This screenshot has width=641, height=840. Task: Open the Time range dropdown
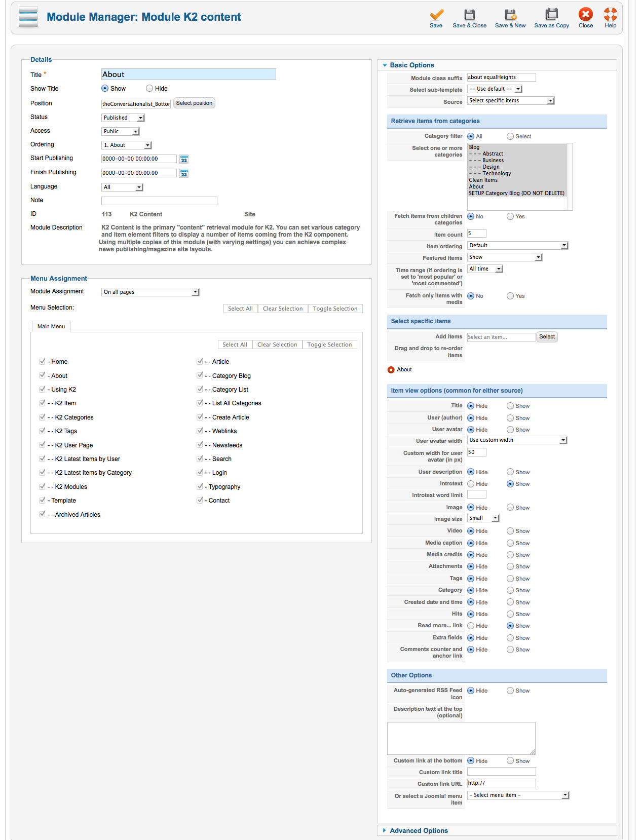click(485, 269)
